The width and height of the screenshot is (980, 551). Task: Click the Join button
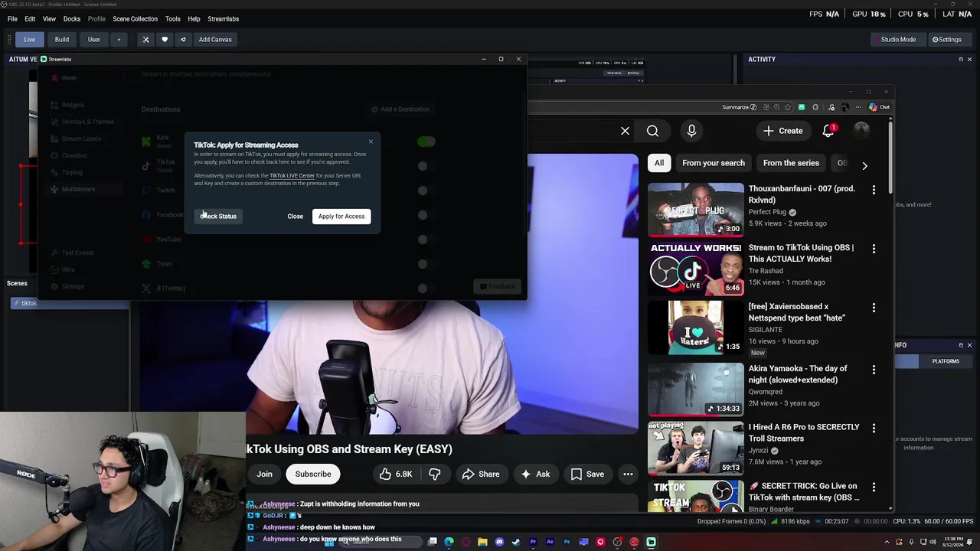coord(264,474)
